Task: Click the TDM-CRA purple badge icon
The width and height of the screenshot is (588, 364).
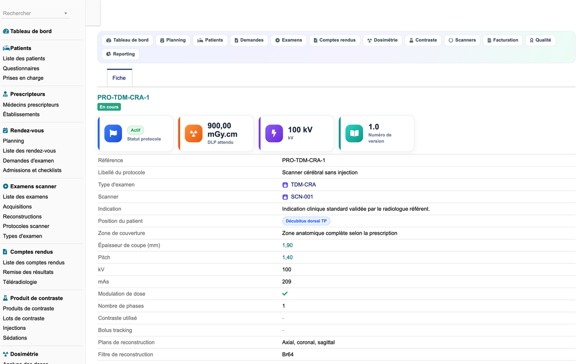Action: 285,185
